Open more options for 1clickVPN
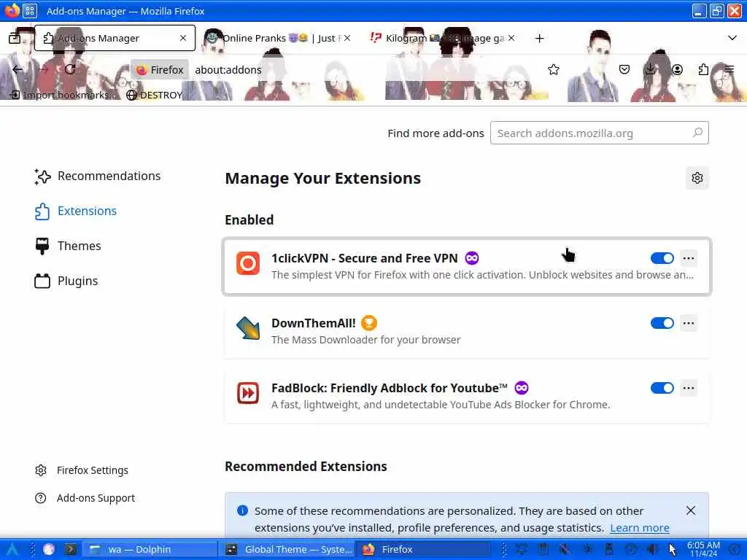This screenshot has width=747, height=560. 689,258
